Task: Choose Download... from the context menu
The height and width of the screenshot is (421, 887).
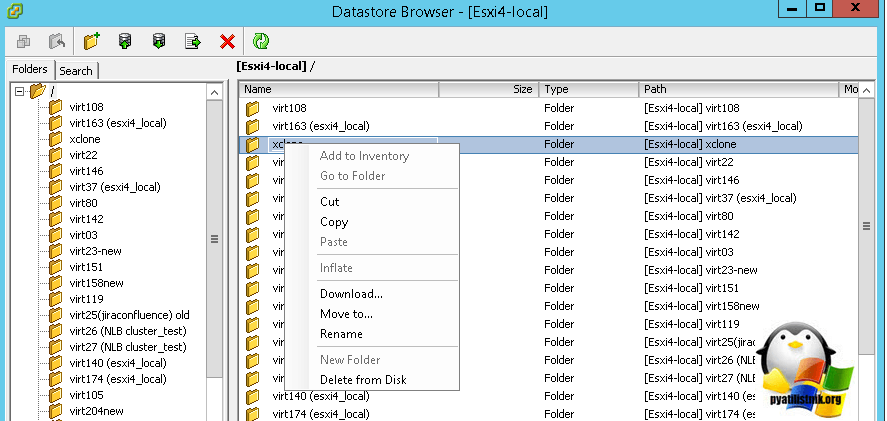Action: (x=351, y=294)
